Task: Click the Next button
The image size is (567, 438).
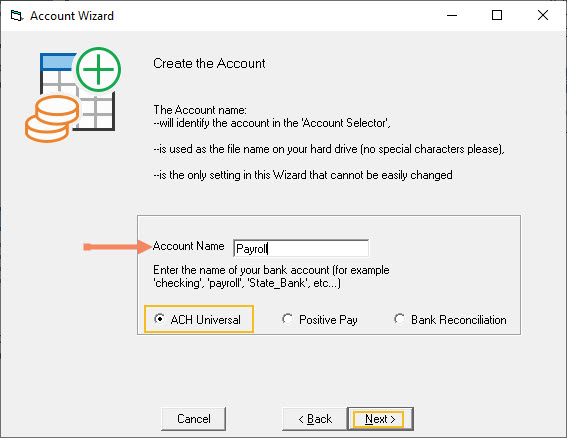Action: coord(380,419)
